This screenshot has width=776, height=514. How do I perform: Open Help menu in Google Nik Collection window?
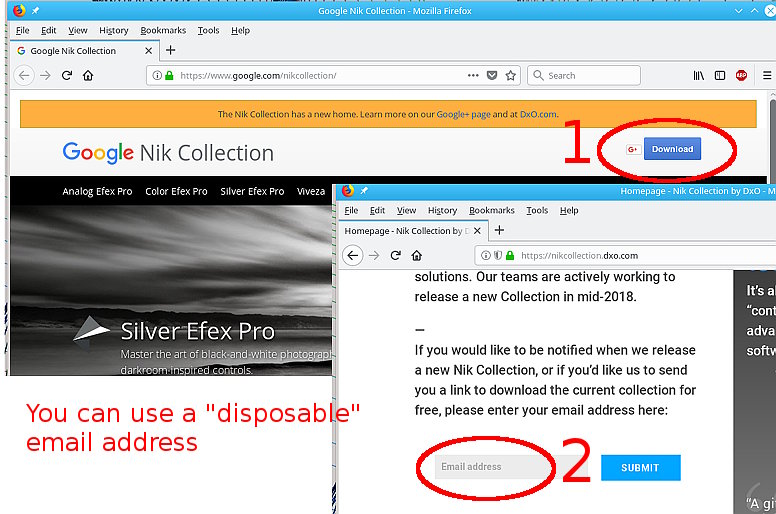click(x=241, y=30)
